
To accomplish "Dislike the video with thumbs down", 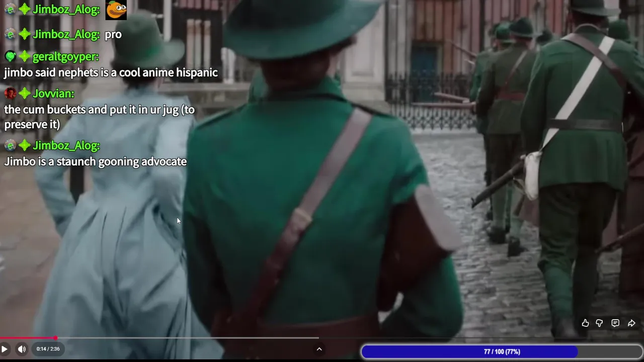I will point(599,323).
